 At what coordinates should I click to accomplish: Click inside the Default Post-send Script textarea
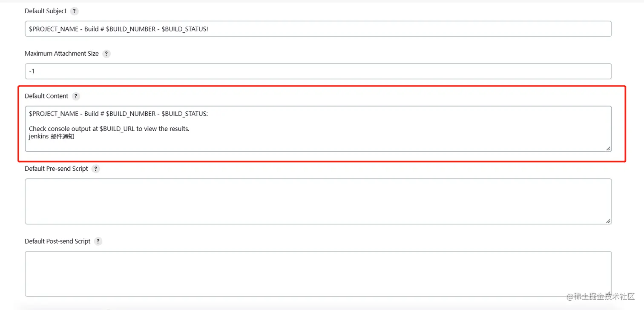318,274
